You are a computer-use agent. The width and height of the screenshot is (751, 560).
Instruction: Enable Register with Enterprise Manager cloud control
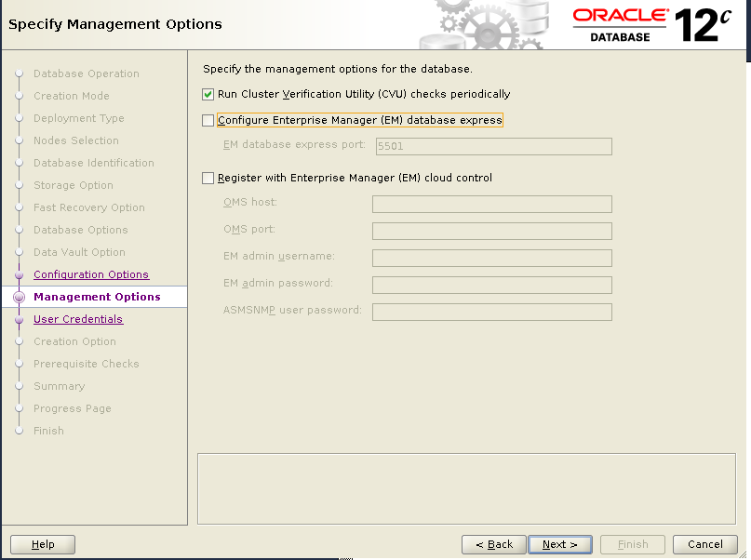click(x=209, y=178)
